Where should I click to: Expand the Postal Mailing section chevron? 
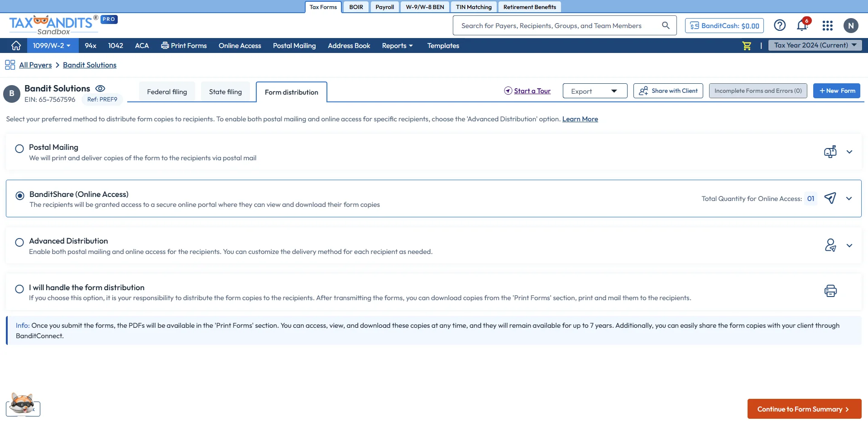click(849, 152)
